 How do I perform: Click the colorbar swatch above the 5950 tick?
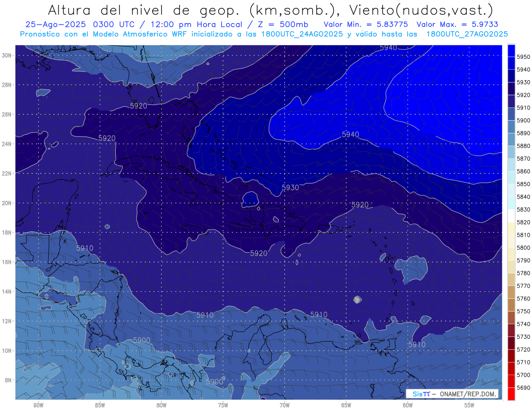(x=511, y=51)
